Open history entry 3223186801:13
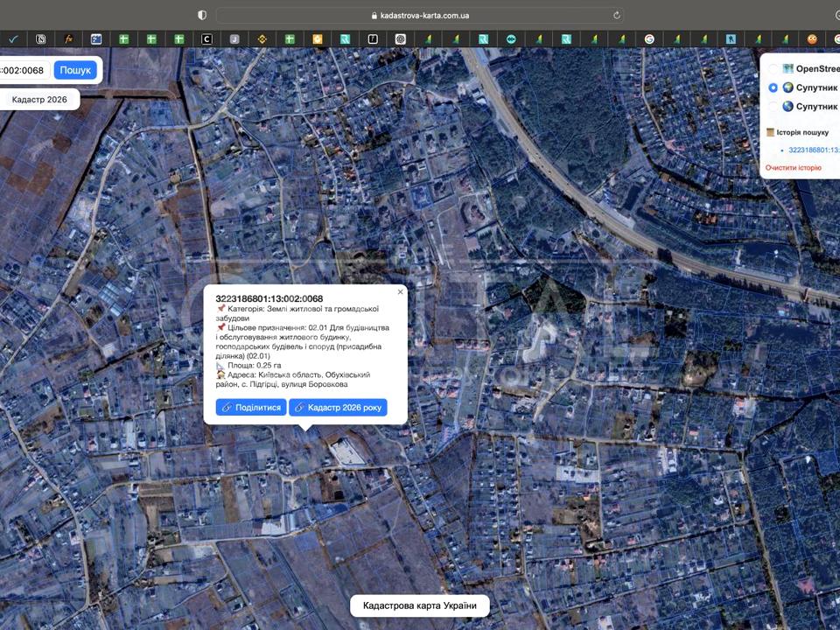Image resolution: width=840 pixels, height=630 pixels. [814, 150]
